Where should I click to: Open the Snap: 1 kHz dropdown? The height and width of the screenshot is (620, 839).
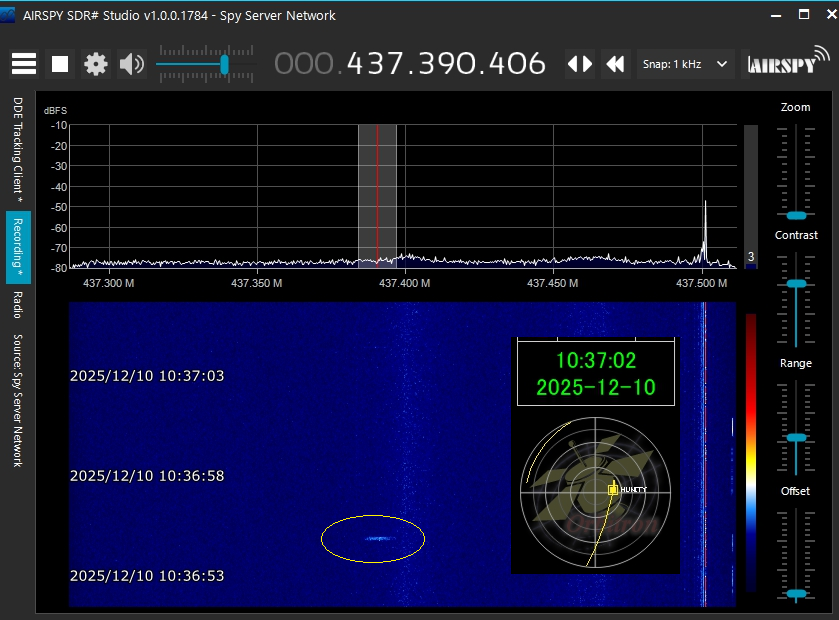tap(685, 64)
